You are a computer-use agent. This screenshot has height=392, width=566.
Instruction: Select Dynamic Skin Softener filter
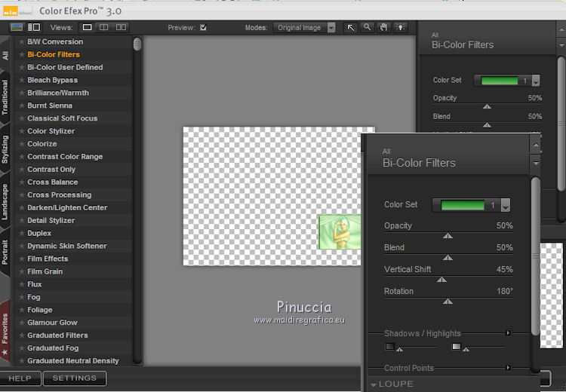67,246
